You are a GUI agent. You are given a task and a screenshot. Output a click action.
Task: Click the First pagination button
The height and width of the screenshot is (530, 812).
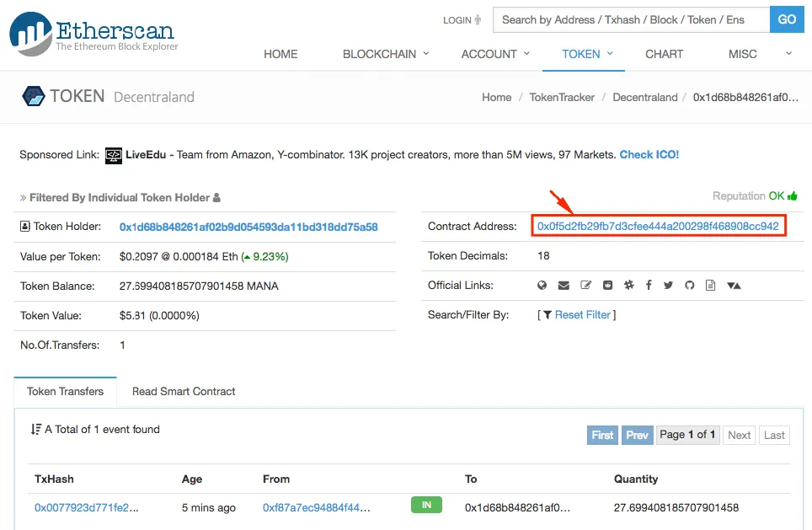pos(602,435)
